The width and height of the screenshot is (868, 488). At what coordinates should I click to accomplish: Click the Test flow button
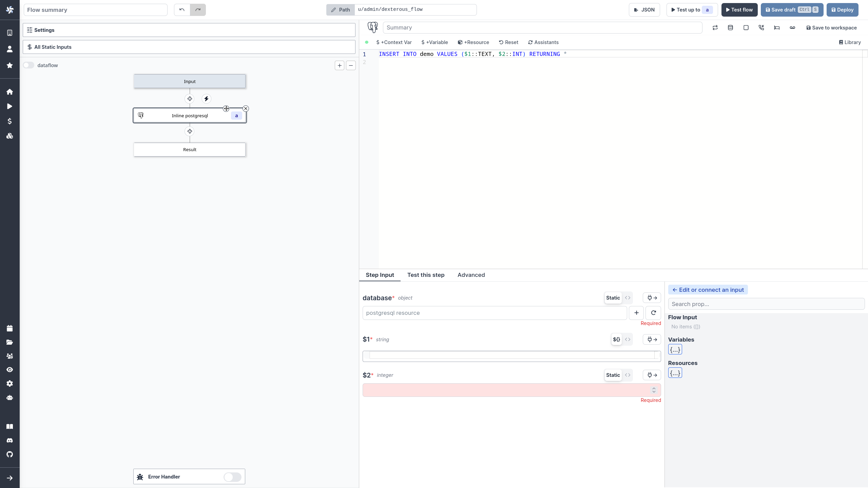point(739,10)
